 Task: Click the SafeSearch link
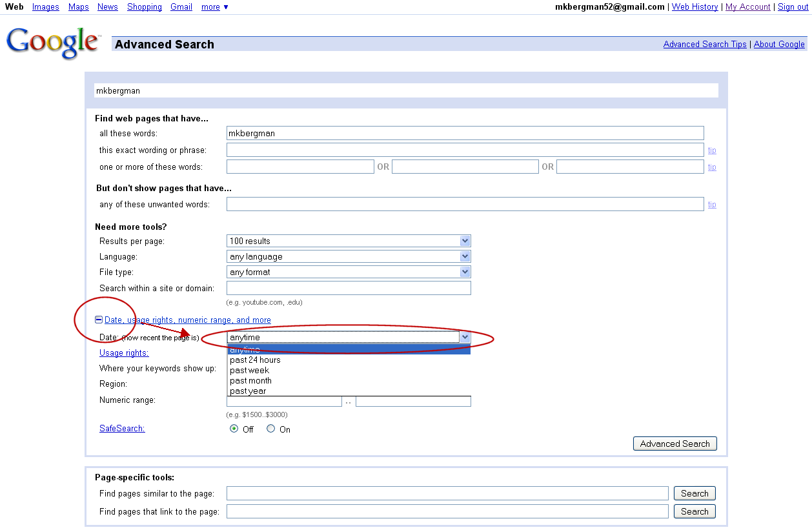click(x=122, y=428)
